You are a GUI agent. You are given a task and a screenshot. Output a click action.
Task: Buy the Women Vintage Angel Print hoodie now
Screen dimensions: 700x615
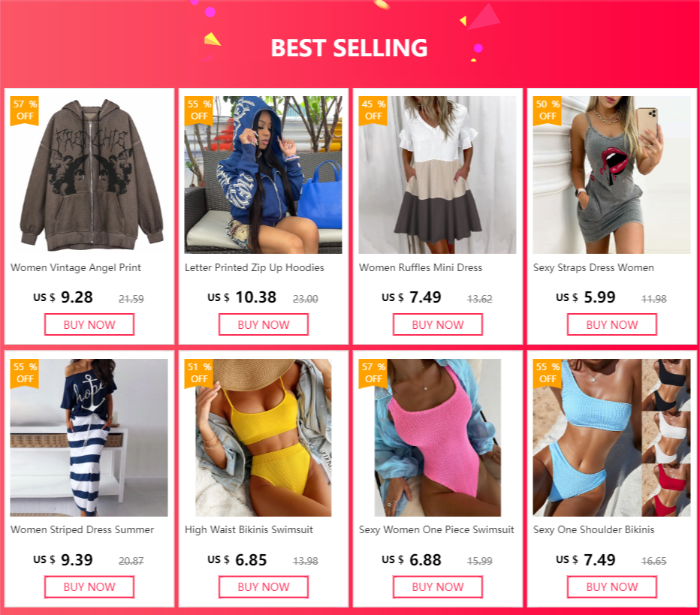tap(89, 324)
